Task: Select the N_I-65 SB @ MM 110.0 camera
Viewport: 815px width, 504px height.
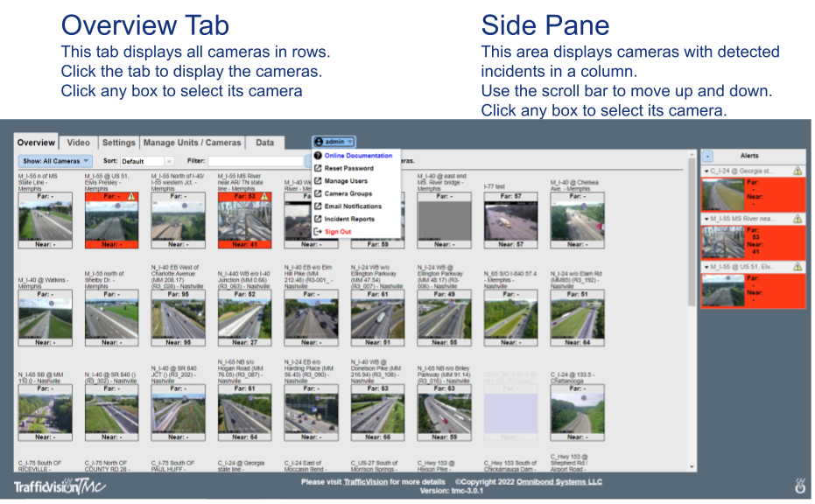Action: tap(46, 412)
